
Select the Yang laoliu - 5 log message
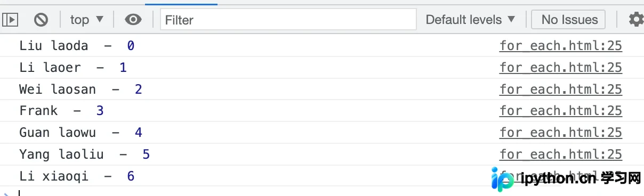click(x=84, y=154)
